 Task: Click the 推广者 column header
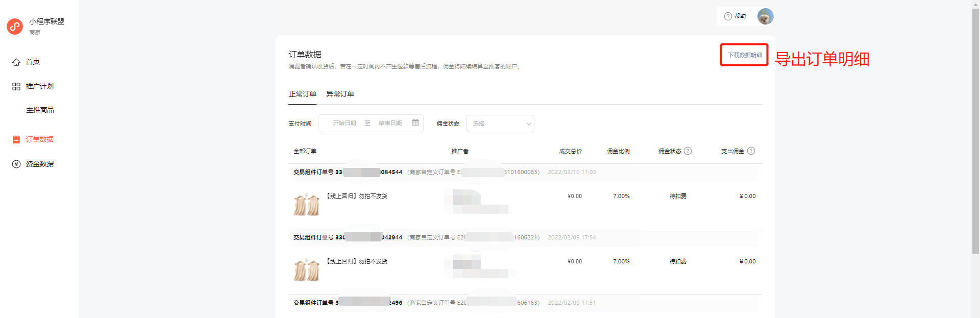tap(459, 151)
